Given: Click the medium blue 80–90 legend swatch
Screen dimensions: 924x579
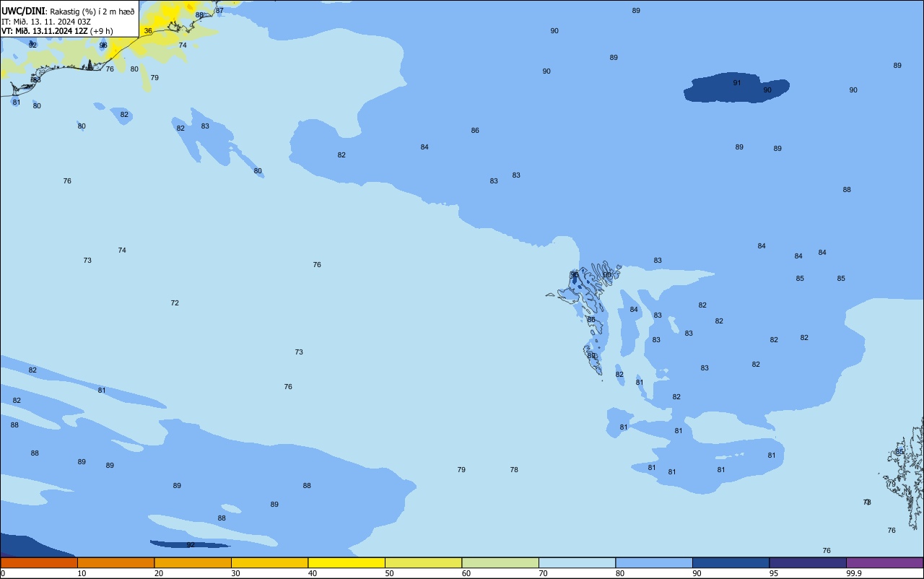Looking at the screenshot, I should (x=654, y=562).
